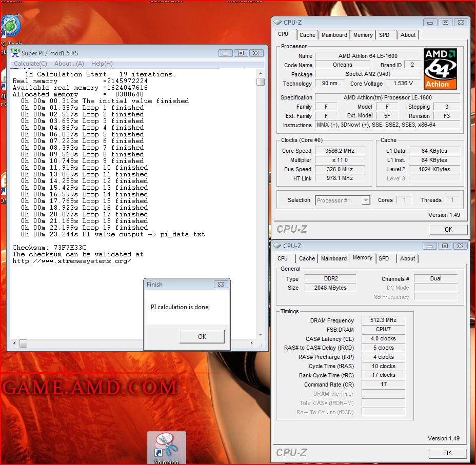The image size is (476, 465).
Task: Switch to Cache tab in top CPU-Z window
Action: (x=307, y=35)
